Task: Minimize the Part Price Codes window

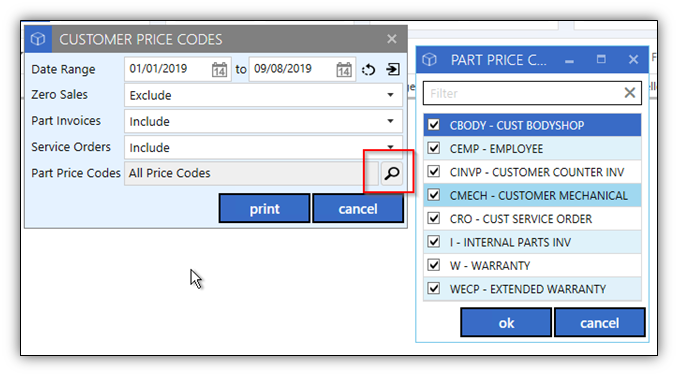Action: (x=569, y=60)
